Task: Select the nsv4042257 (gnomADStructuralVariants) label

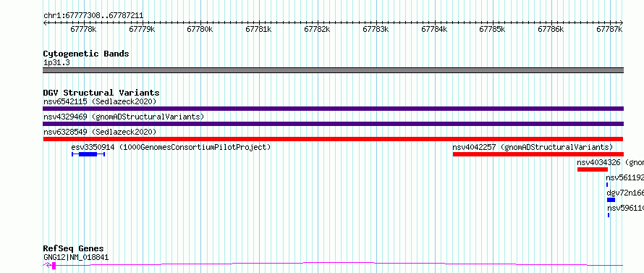Action: (x=533, y=147)
